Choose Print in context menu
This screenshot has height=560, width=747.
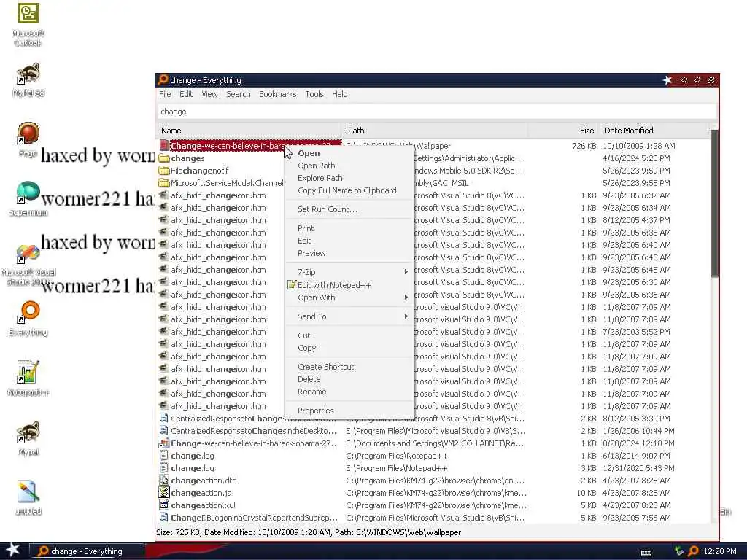pos(349,228)
